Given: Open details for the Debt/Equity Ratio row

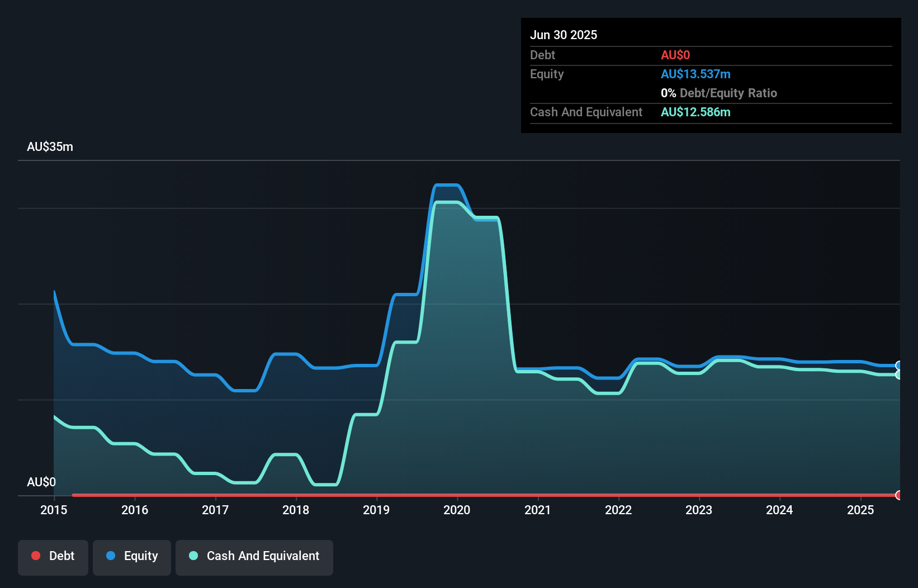Looking at the screenshot, I should [x=718, y=93].
